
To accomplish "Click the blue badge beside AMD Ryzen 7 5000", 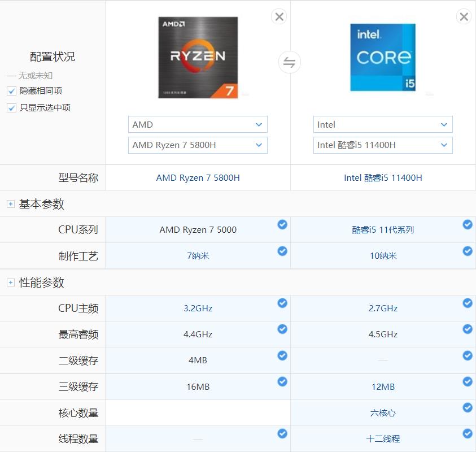I will (282, 224).
